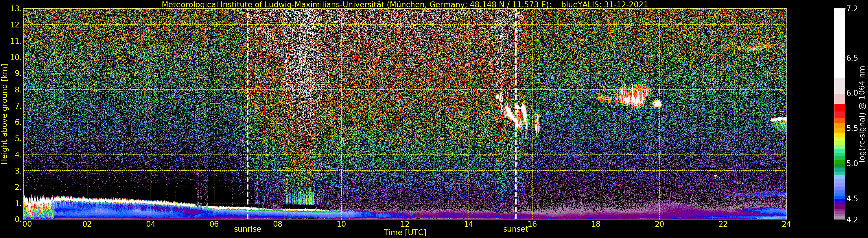The height and width of the screenshot is (238, 868).
Task: Click the sunset label below the time axis
Action: (515, 229)
